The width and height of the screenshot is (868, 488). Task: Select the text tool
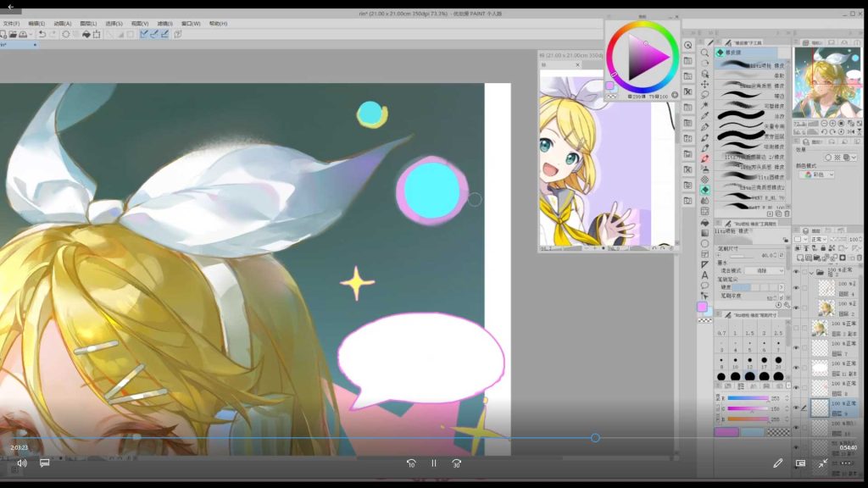704,275
